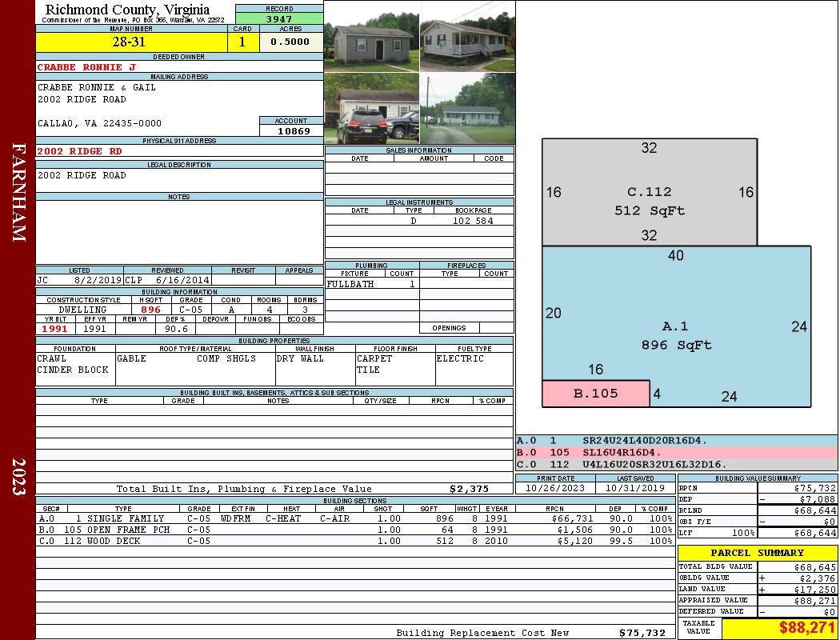Click the DRY WALL wall finish
Viewport: 840px width, 640px height.
coord(300,358)
